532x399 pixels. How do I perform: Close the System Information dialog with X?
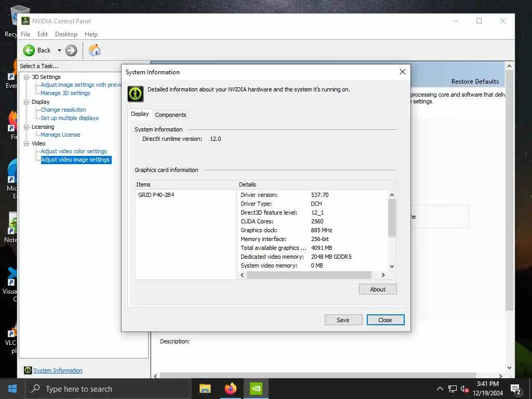[x=403, y=72]
